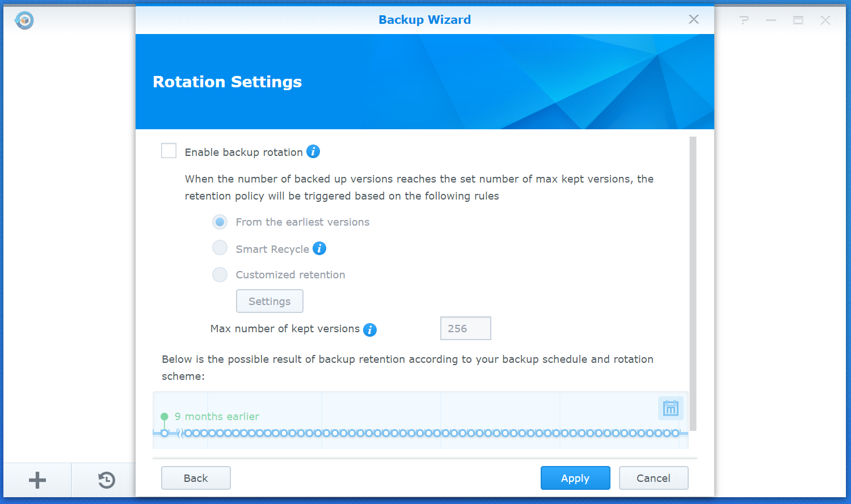
Task: Click the help question mark icon
Action: pos(744,20)
